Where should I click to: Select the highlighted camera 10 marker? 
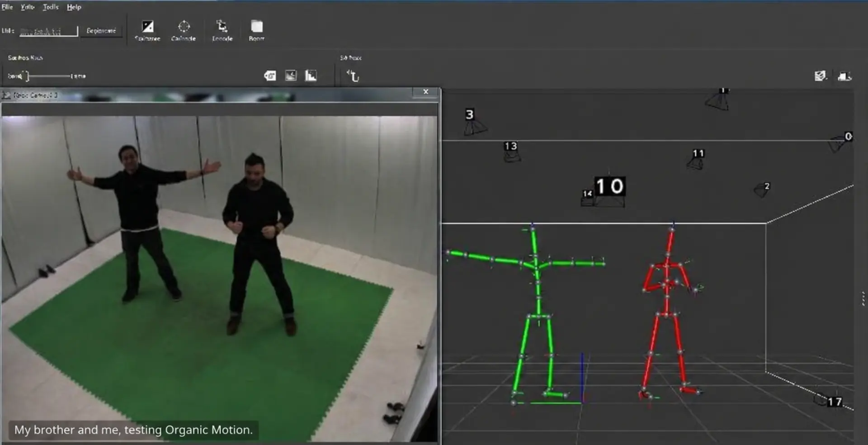tap(610, 186)
